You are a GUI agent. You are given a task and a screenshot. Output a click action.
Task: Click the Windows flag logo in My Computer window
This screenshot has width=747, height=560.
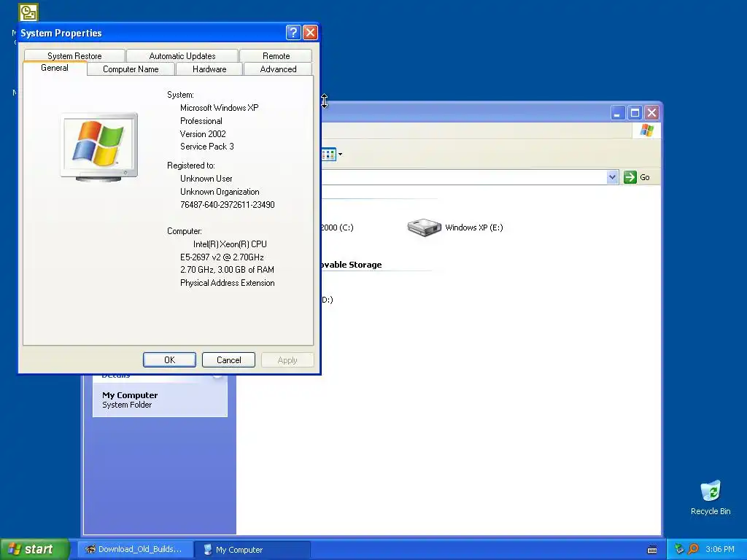646,131
